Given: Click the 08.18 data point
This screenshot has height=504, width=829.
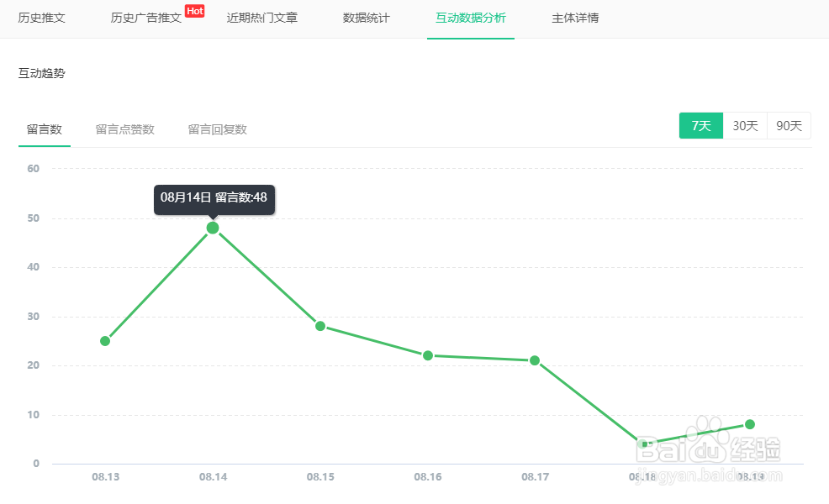Looking at the screenshot, I should (x=643, y=444).
